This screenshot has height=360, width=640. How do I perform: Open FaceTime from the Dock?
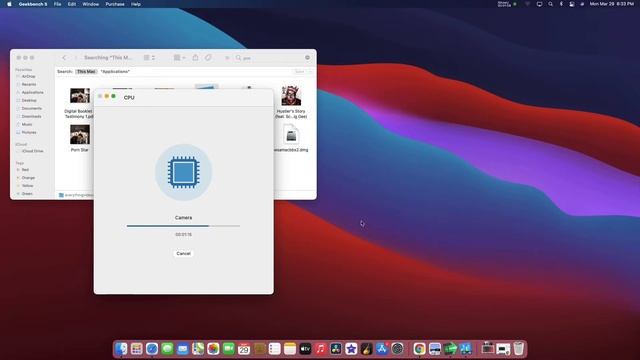(x=229, y=349)
